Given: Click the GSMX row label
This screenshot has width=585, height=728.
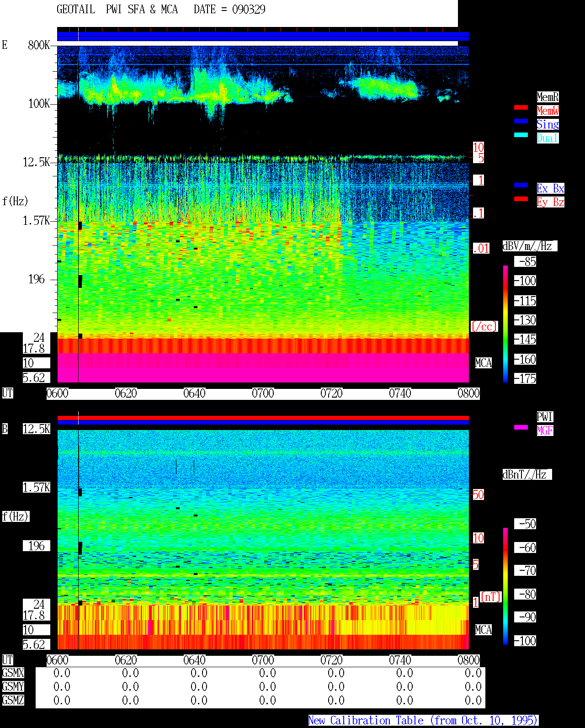Looking at the screenshot, I should click(13, 673).
